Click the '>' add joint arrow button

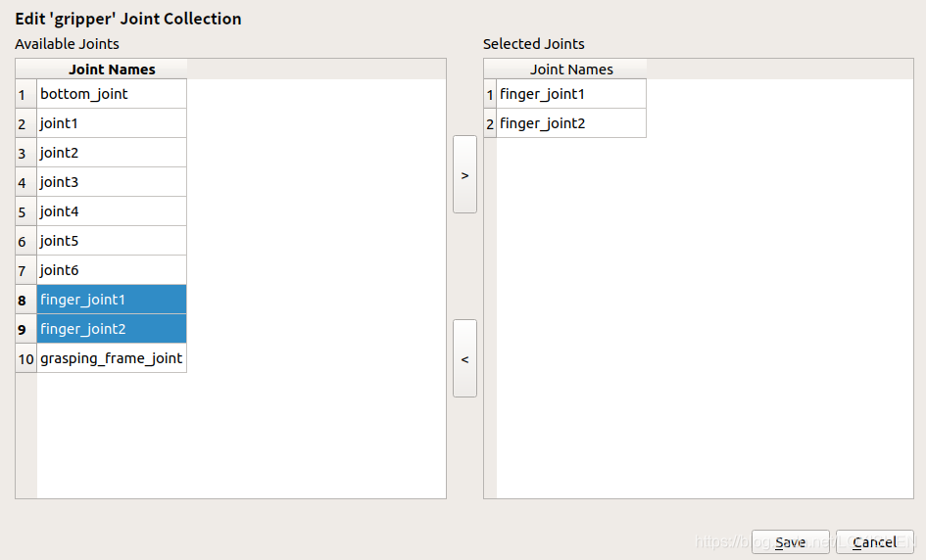tap(464, 174)
